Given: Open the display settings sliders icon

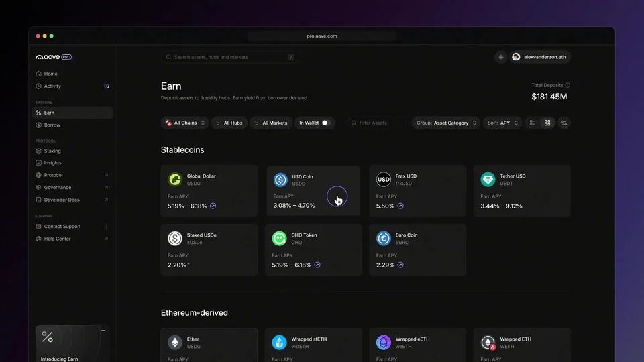Looking at the screenshot, I should click(x=564, y=123).
